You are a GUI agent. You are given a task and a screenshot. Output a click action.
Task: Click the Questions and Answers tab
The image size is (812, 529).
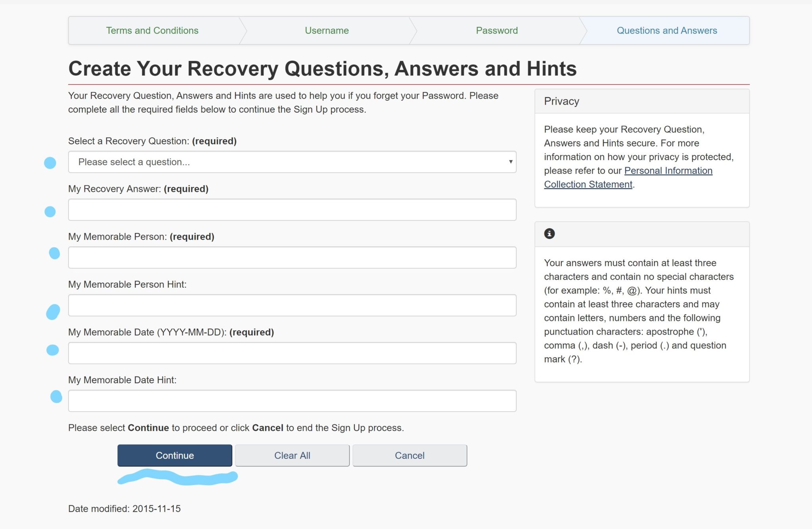666,31
